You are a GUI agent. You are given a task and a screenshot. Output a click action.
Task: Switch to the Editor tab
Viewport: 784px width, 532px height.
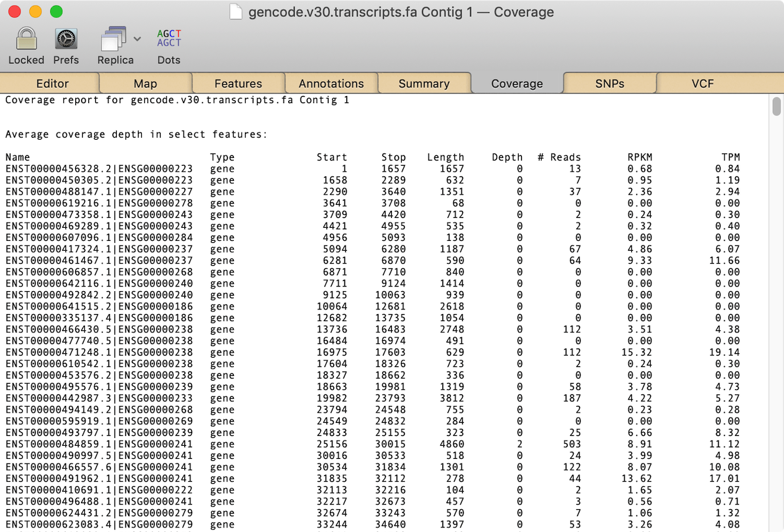tap(52, 84)
